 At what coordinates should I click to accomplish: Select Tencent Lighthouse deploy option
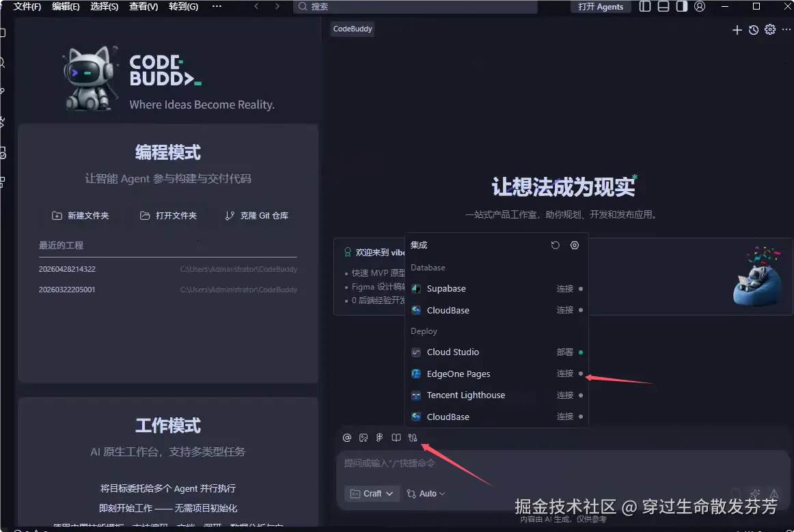[466, 395]
